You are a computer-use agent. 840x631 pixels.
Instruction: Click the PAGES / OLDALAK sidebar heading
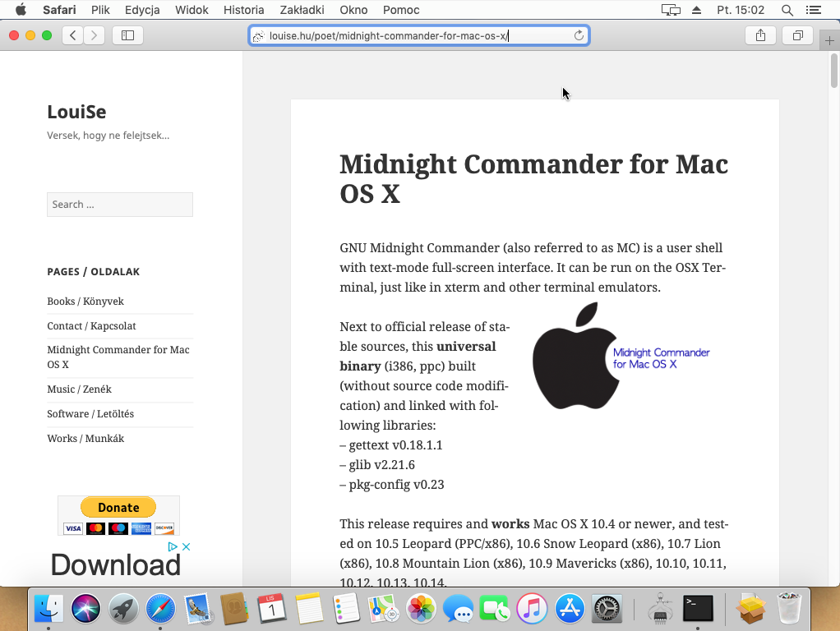pos(93,272)
